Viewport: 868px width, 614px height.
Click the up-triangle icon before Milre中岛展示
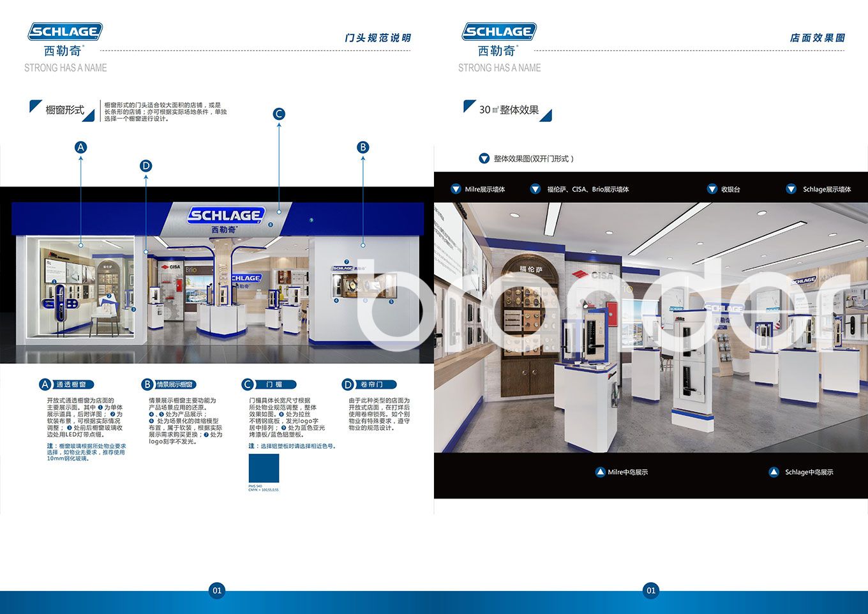600,472
